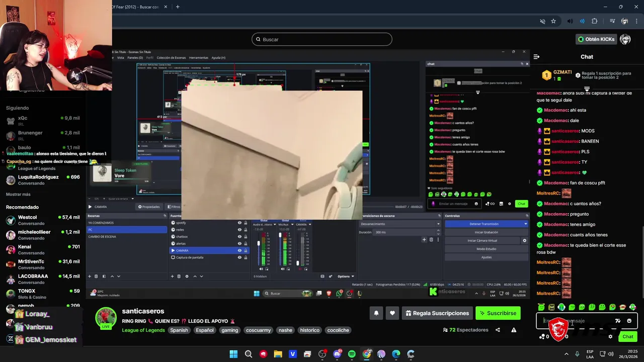Open Windows Search from the taskbar
The image size is (644, 362).
tap(248, 354)
